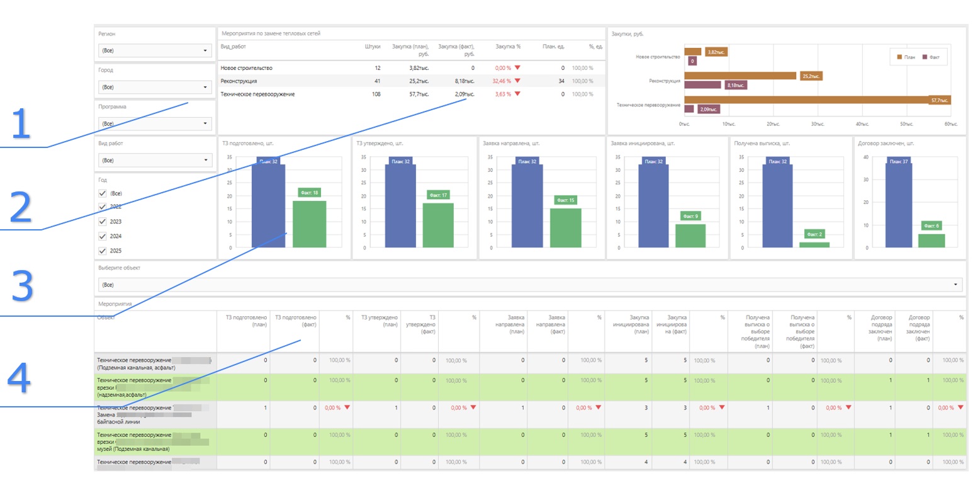
Task: Click purple 8,18тыс. bar for Реконструкция
Action: coord(702,85)
